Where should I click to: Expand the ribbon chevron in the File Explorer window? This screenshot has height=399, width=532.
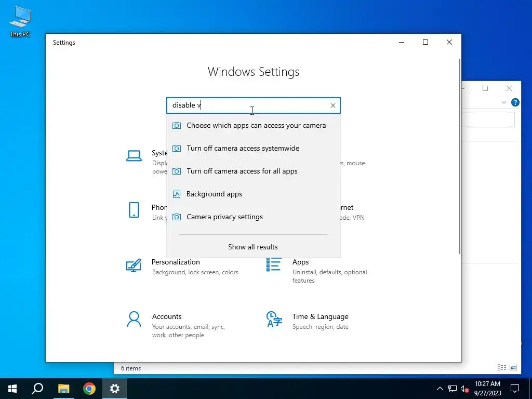point(504,102)
